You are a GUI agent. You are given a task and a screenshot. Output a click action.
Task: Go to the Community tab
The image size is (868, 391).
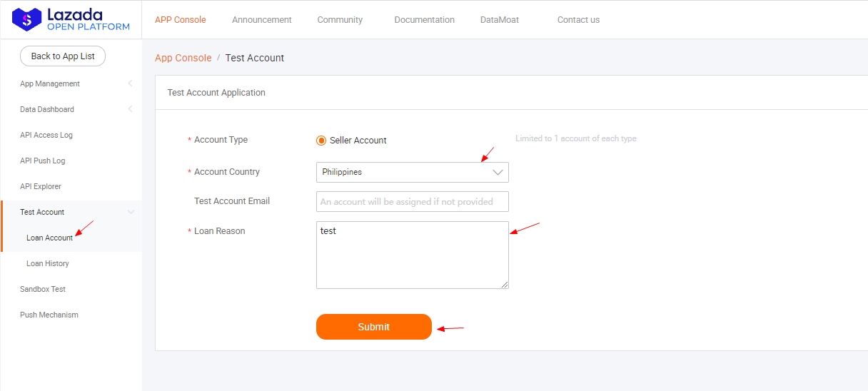tap(340, 20)
